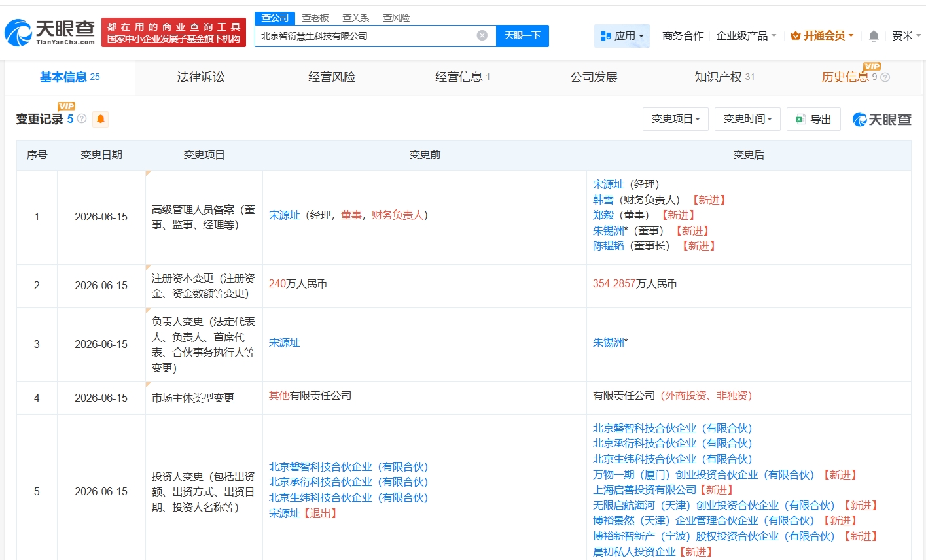Switch to the 经营信息 tab

463,77
